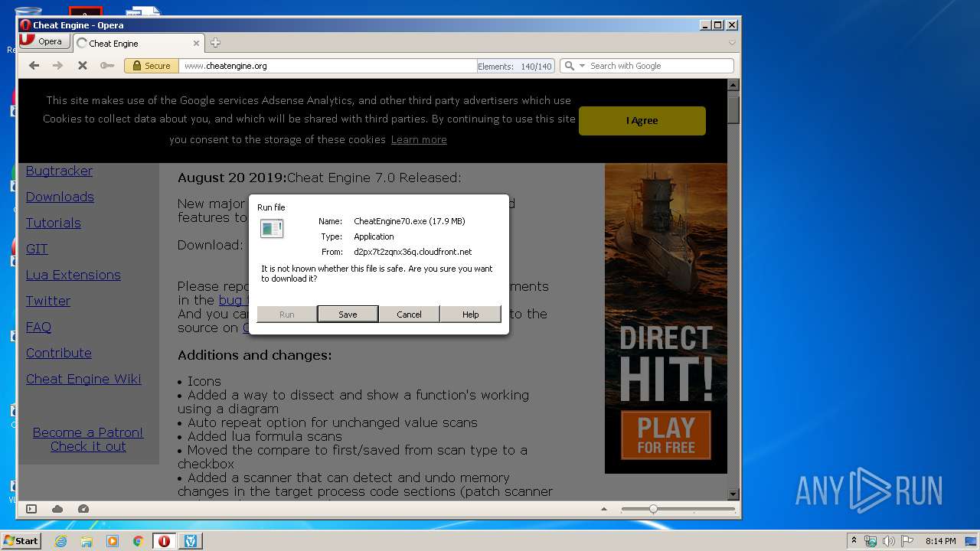Click Help in the Run file dialog
The width and height of the screenshot is (980, 551).
click(470, 314)
